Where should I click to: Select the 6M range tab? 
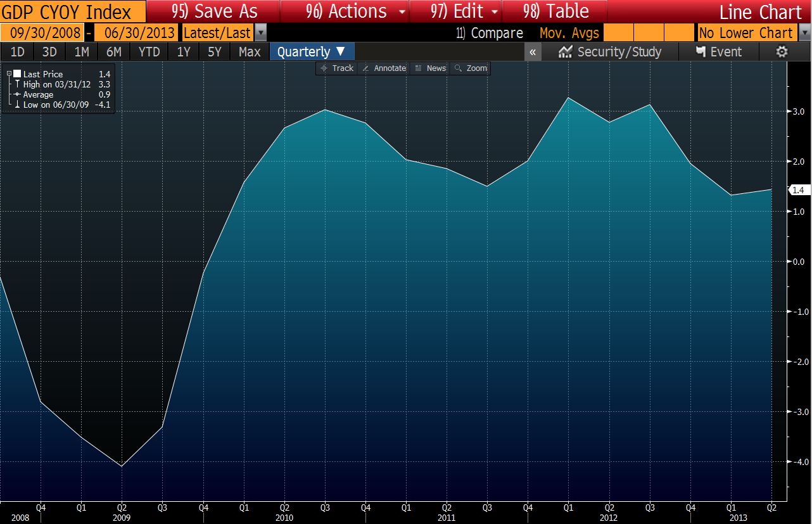114,52
